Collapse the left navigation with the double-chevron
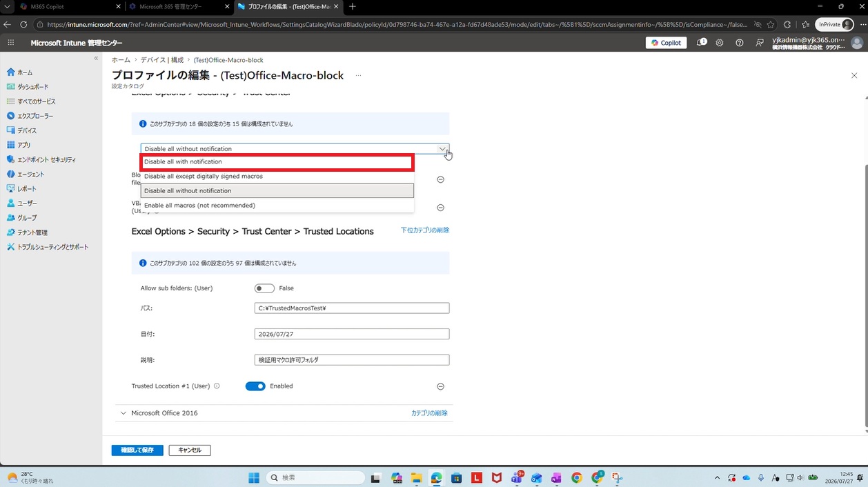 pos(96,59)
